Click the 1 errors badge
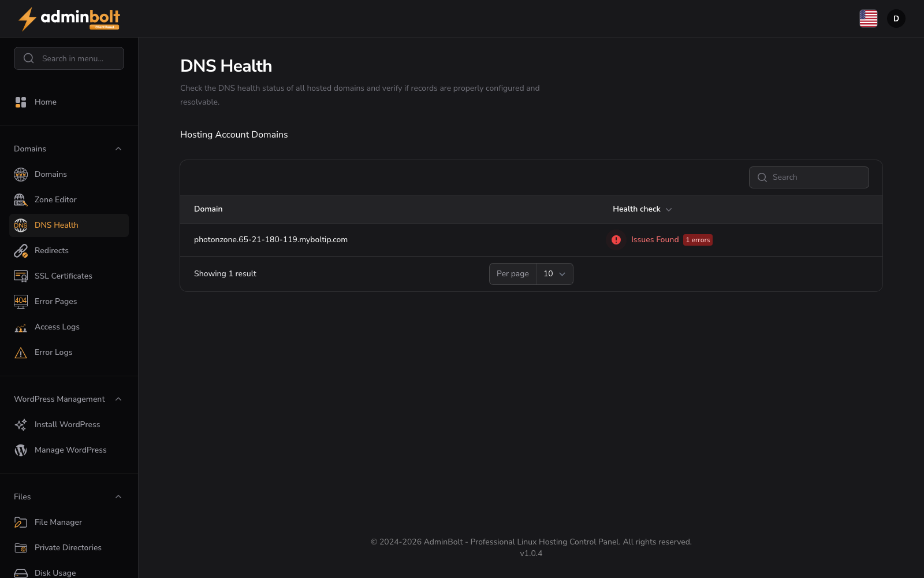The width and height of the screenshot is (924, 578). pyautogui.click(x=698, y=240)
